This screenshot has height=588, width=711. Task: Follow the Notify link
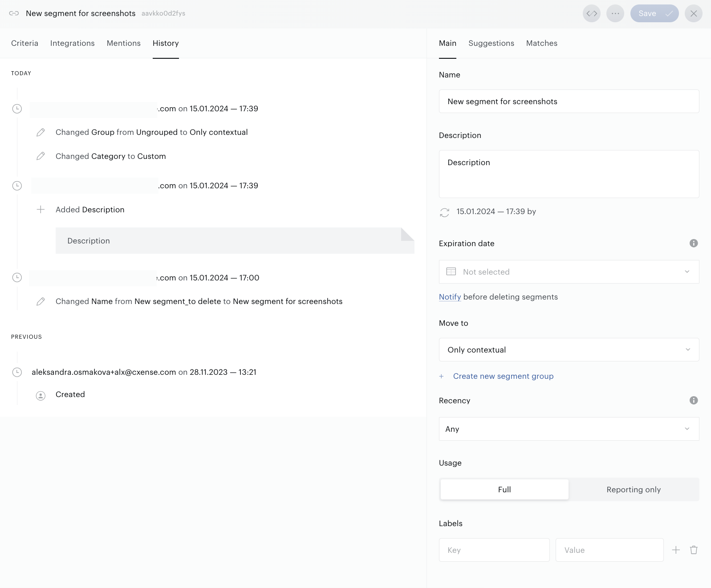pyautogui.click(x=450, y=297)
